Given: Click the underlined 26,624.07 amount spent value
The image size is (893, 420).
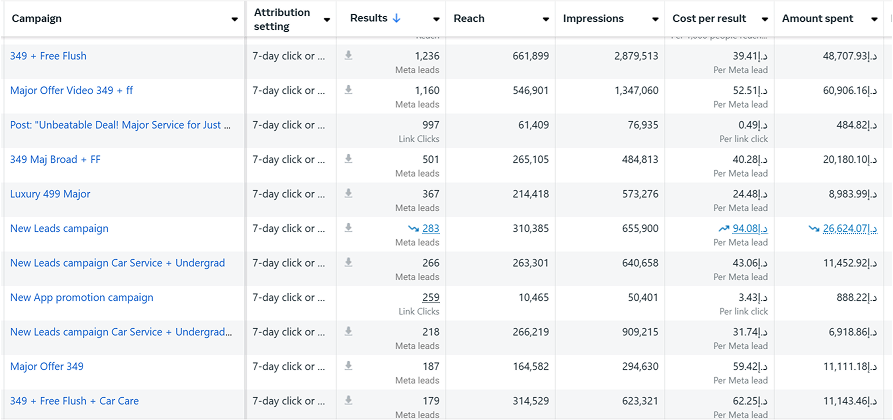Looking at the screenshot, I should [849, 229].
